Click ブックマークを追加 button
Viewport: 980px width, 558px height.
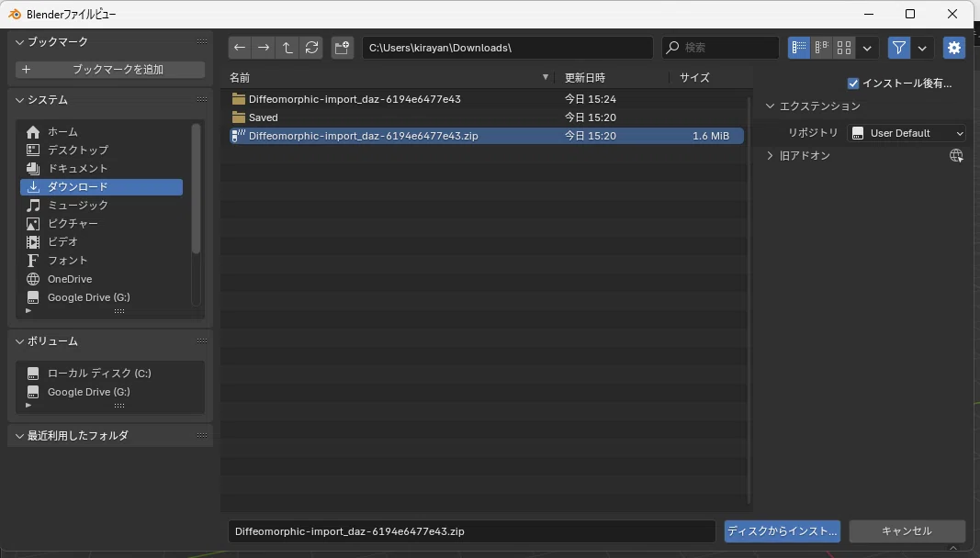click(x=110, y=70)
